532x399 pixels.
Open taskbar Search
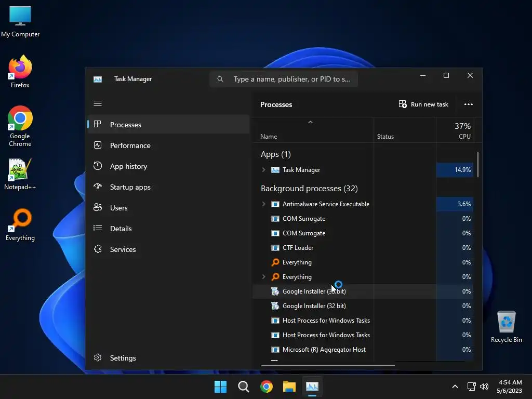[x=244, y=387]
